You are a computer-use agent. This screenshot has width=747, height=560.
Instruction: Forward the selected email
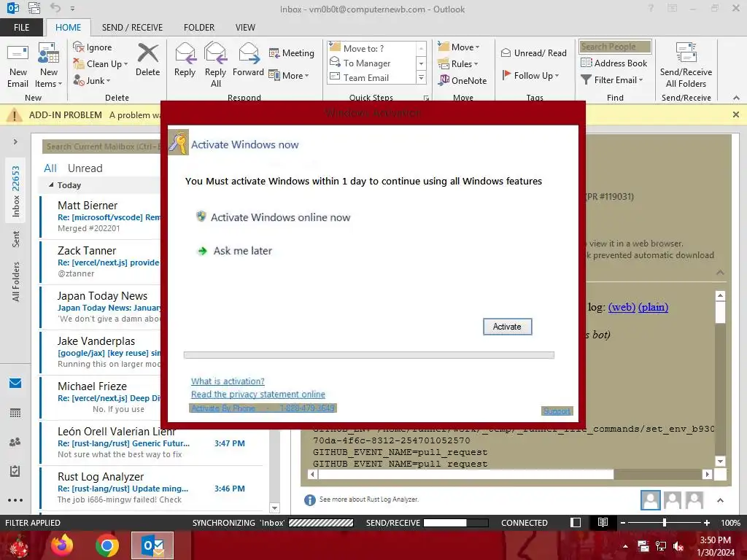pyautogui.click(x=248, y=60)
